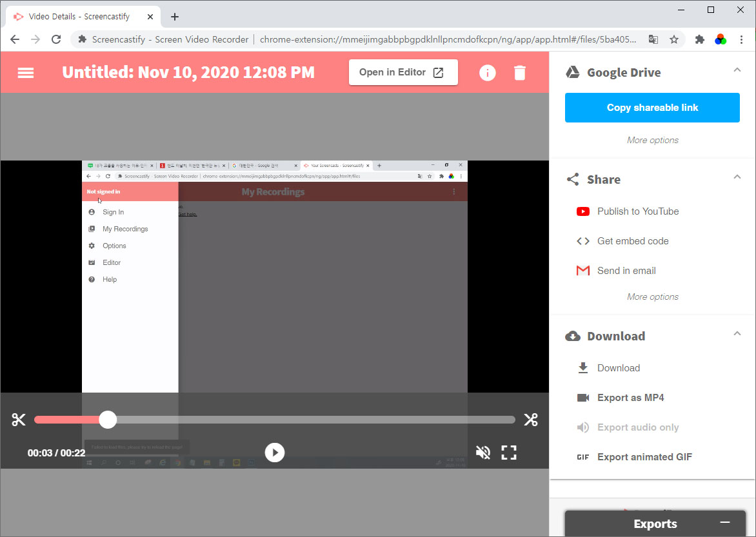Click the translate page icon

coord(653,39)
